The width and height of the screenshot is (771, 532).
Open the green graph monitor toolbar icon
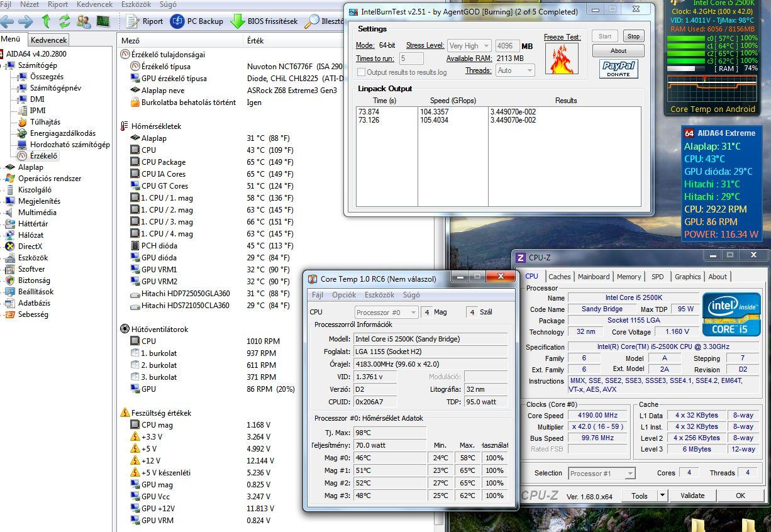click(103, 21)
